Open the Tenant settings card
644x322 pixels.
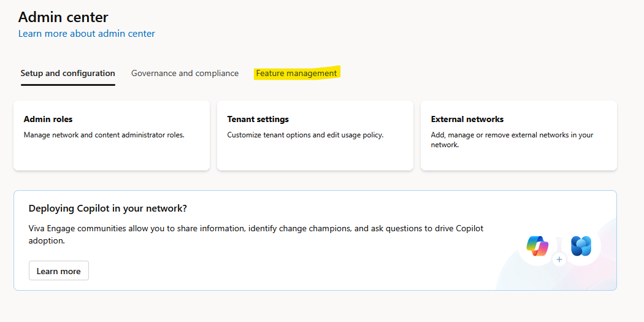(315, 136)
